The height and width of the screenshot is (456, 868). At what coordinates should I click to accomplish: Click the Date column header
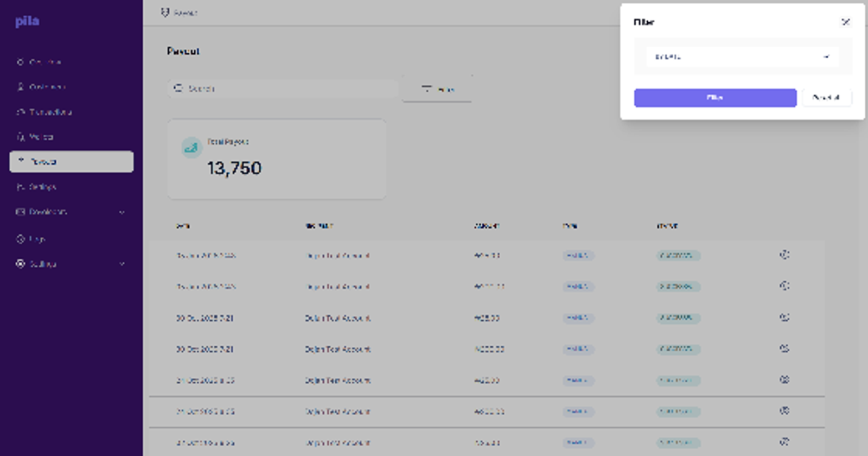coord(183,226)
